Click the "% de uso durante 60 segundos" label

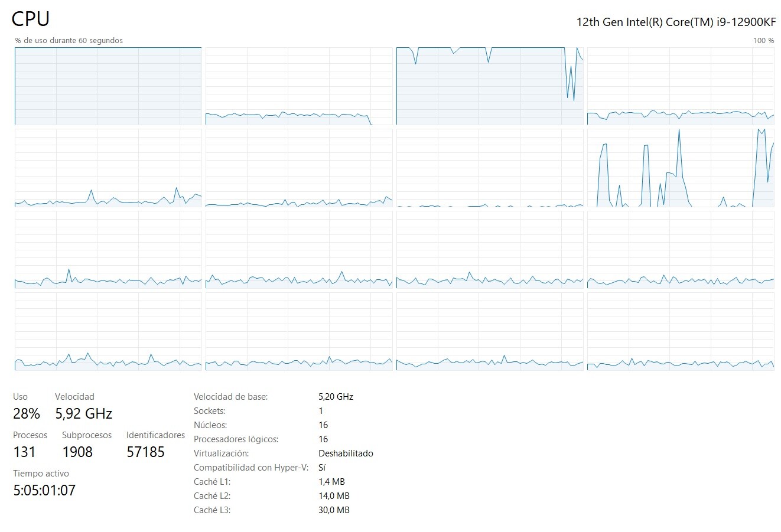(69, 41)
